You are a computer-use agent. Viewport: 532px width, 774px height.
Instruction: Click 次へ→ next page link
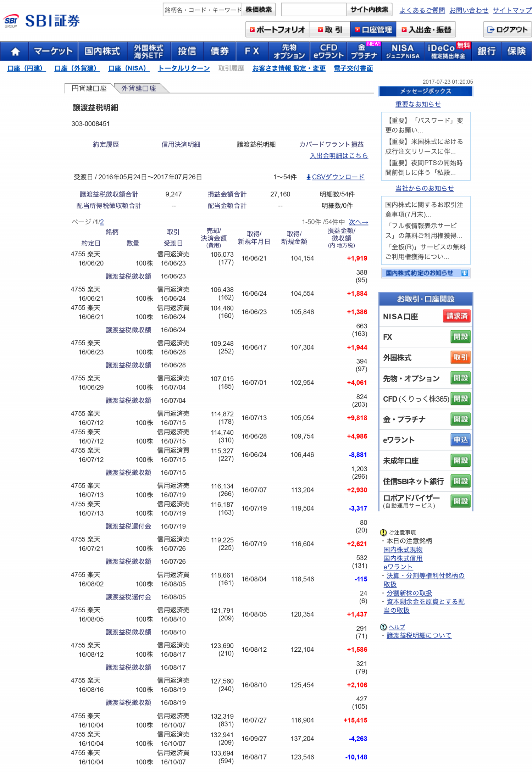(x=359, y=222)
